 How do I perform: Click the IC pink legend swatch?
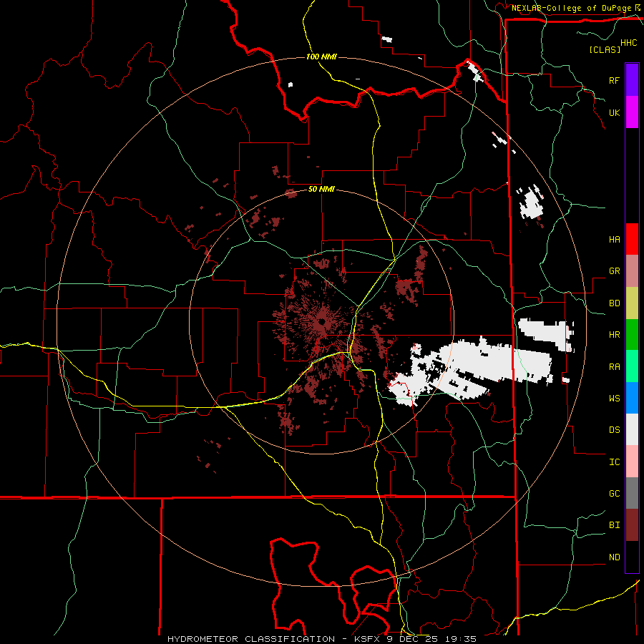tap(632, 462)
